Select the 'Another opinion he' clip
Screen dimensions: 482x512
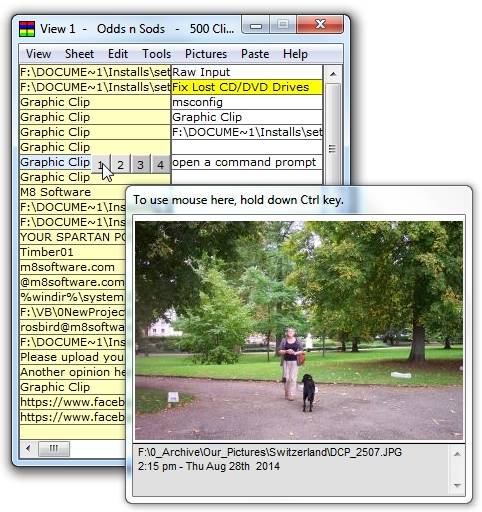[72, 372]
